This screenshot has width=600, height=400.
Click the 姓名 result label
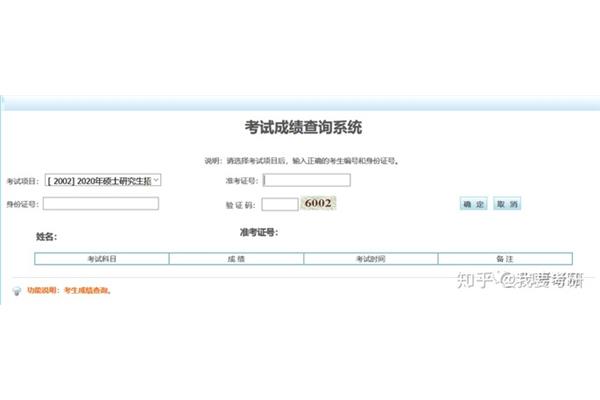47,237
